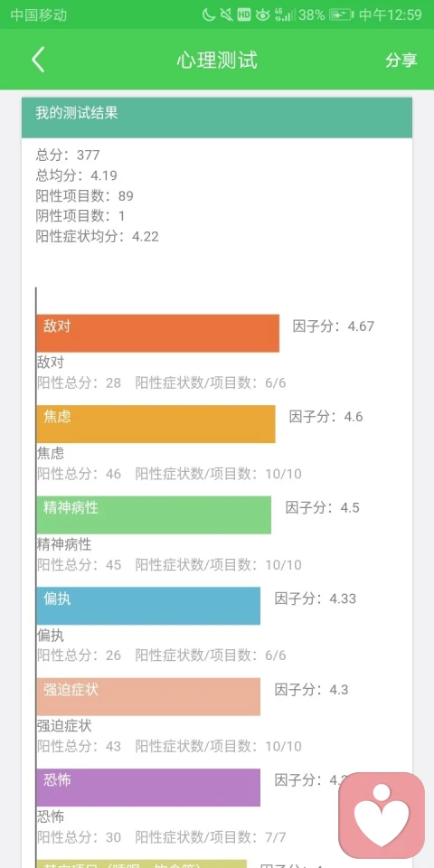Tap the moon do-not-disturb status icon

209,15
